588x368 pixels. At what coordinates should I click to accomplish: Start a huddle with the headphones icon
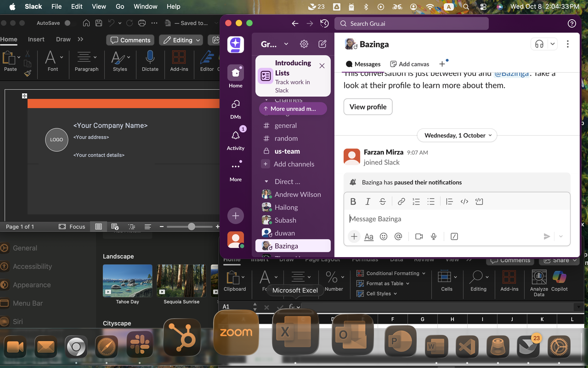pyautogui.click(x=539, y=44)
